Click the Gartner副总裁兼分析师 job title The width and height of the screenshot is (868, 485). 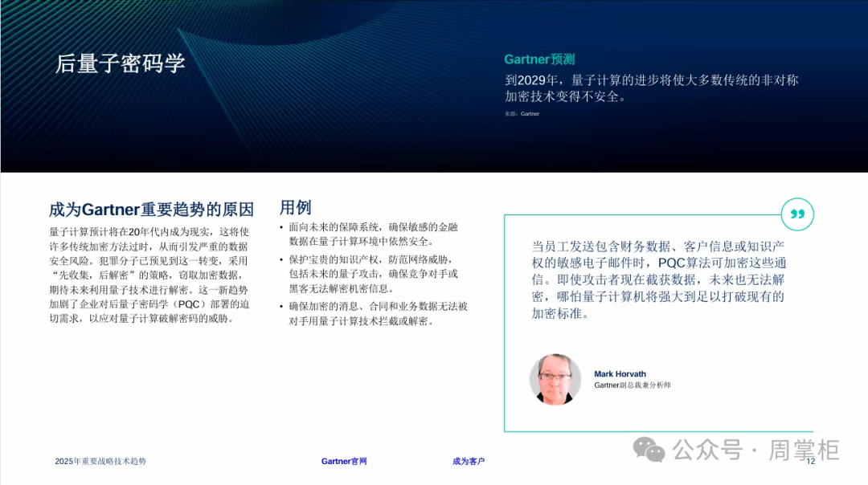pyautogui.click(x=632, y=385)
